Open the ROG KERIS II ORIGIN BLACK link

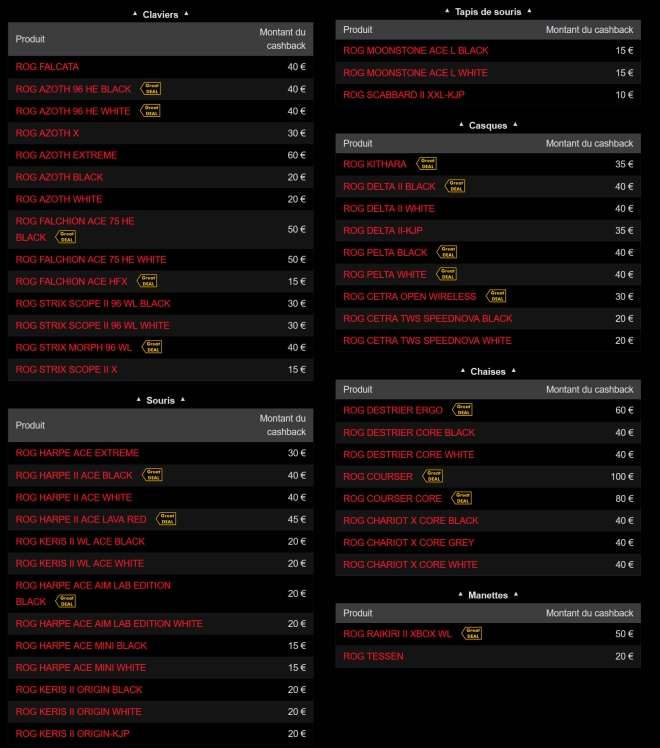point(79,689)
